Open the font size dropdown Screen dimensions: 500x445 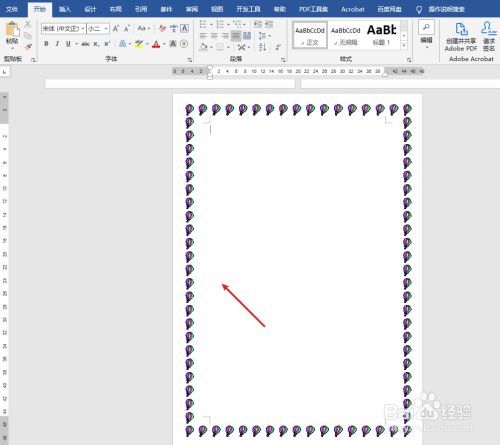pos(106,29)
